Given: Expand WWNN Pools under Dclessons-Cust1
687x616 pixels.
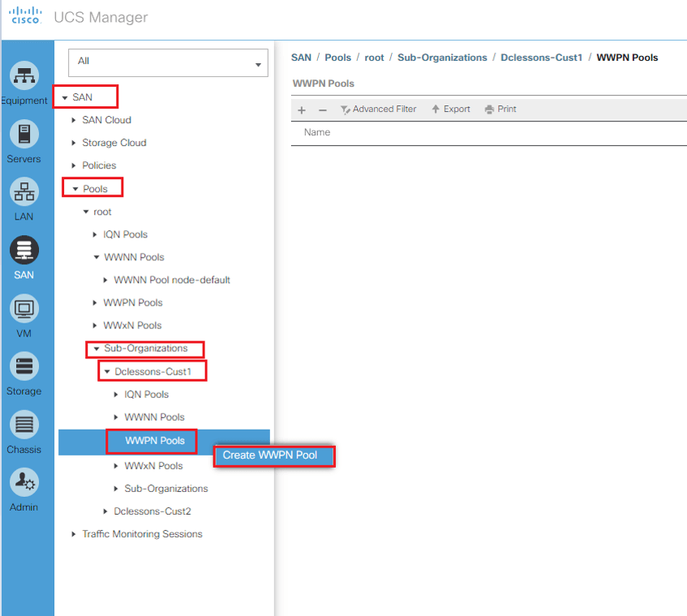Looking at the screenshot, I should click(116, 417).
